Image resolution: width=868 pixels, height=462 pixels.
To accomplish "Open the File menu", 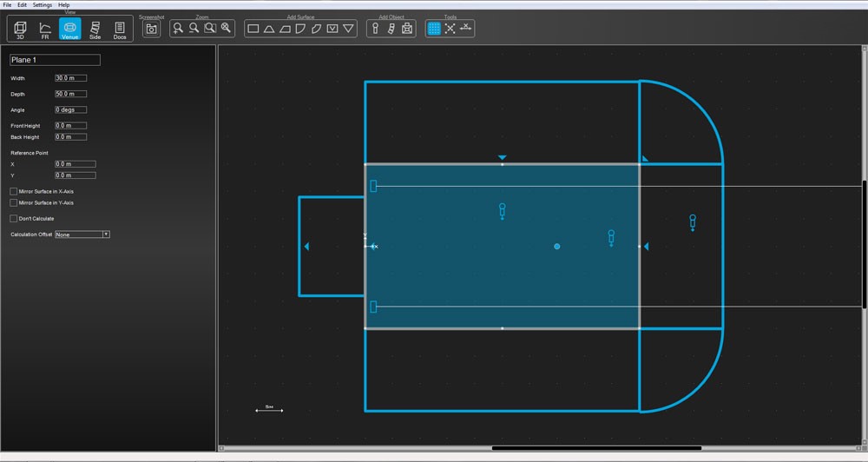I will click(7, 4).
